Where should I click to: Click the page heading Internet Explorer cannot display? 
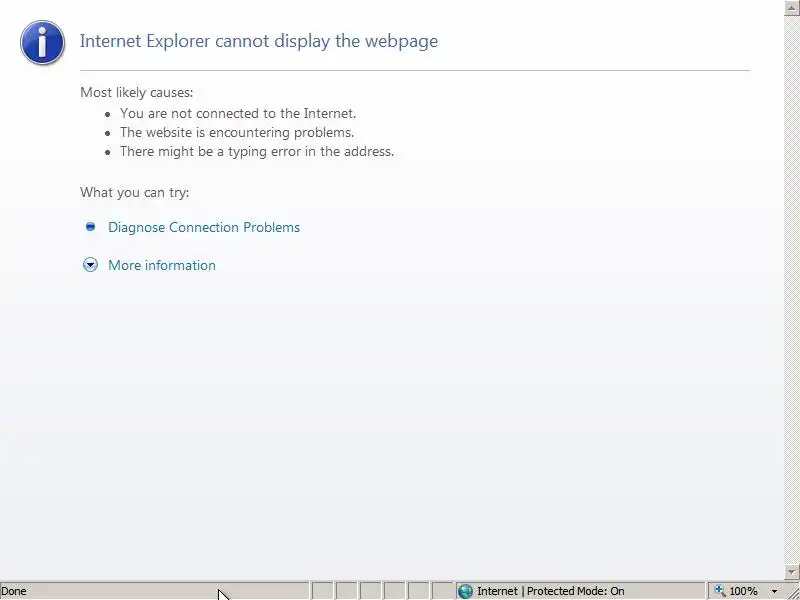coord(259,41)
